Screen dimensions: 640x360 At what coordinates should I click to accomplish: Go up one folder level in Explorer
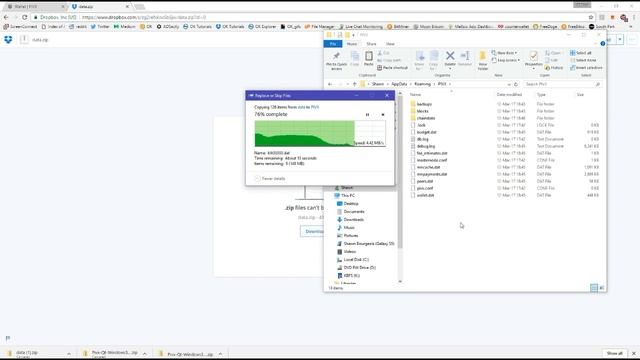click(x=354, y=84)
